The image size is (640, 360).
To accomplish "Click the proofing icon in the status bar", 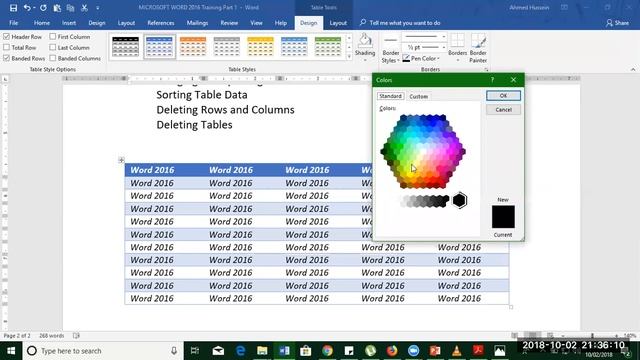I will pos(76,336).
